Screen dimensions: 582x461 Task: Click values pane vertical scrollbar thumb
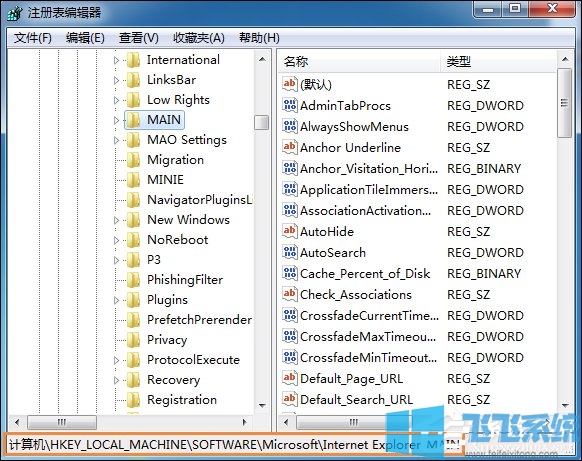point(565,103)
